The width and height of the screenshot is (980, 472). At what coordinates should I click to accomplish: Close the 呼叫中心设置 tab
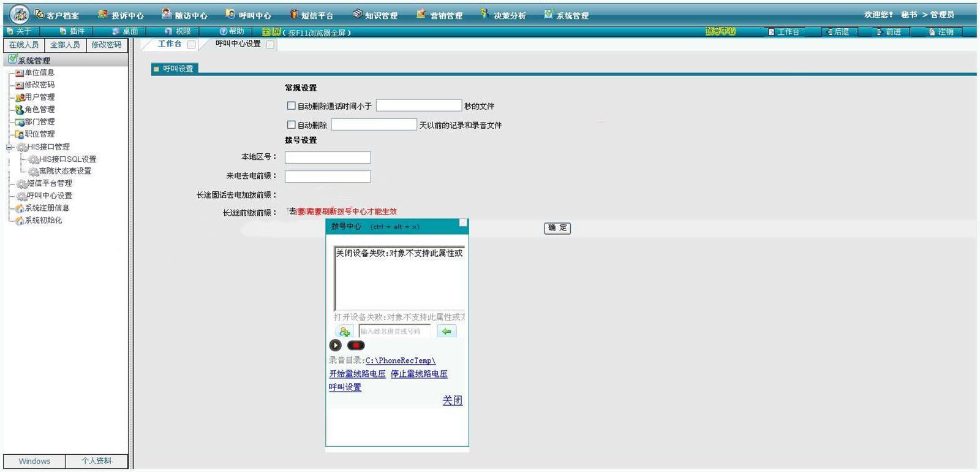tap(270, 45)
